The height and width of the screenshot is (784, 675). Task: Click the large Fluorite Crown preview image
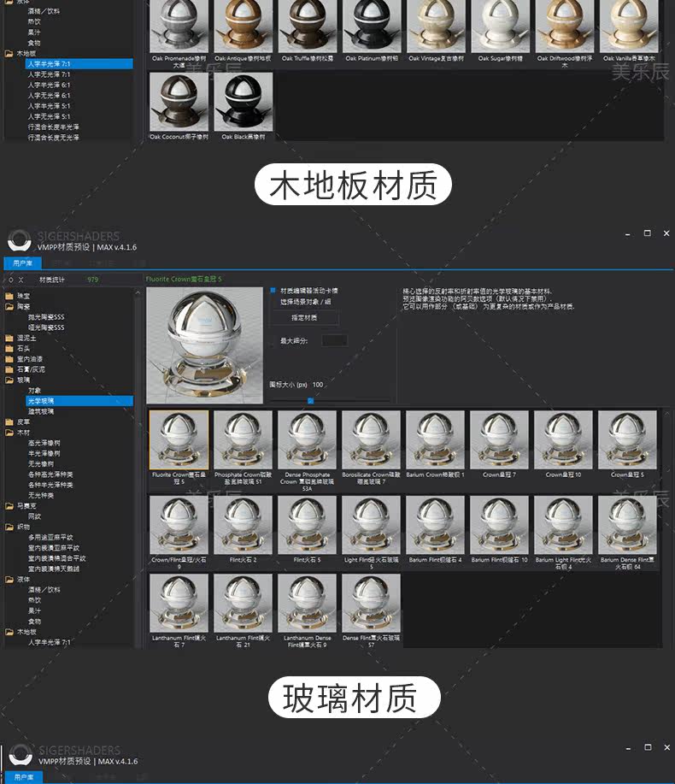click(204, 345)
